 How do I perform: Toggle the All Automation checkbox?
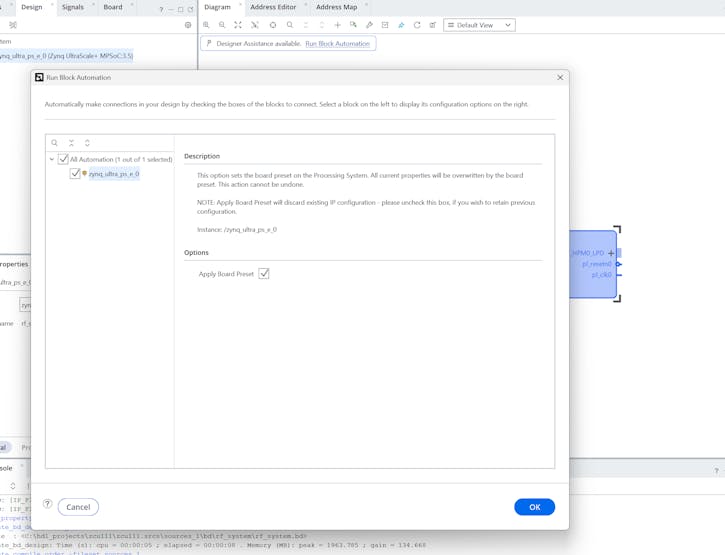[x=63, y=159]
